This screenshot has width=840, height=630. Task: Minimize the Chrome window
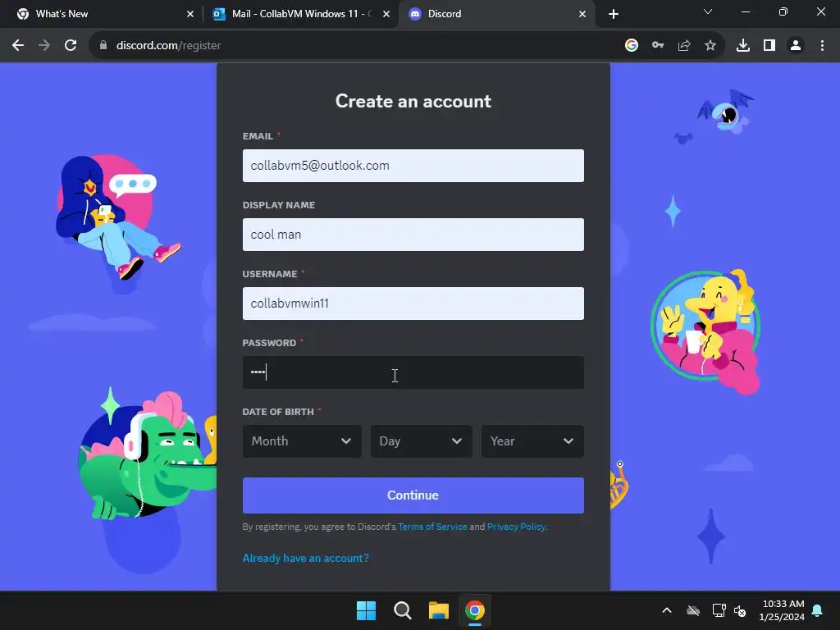745,11
